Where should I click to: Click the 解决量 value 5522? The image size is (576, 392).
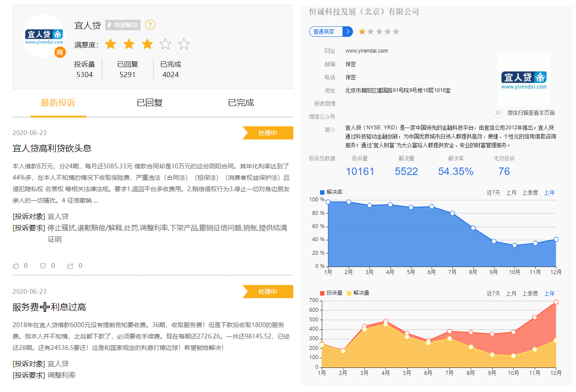(407, 171)
